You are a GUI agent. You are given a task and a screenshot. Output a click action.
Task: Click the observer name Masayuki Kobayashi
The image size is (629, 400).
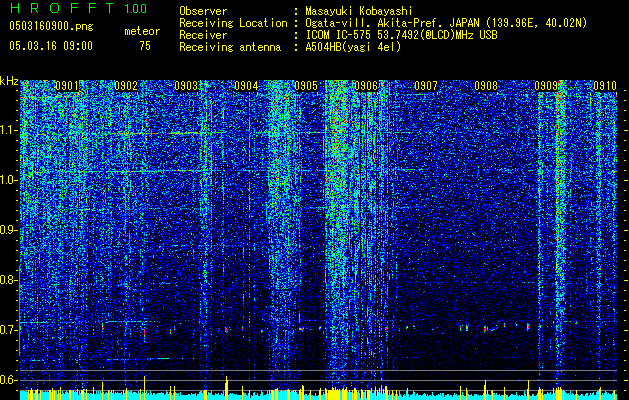[359, 11]
